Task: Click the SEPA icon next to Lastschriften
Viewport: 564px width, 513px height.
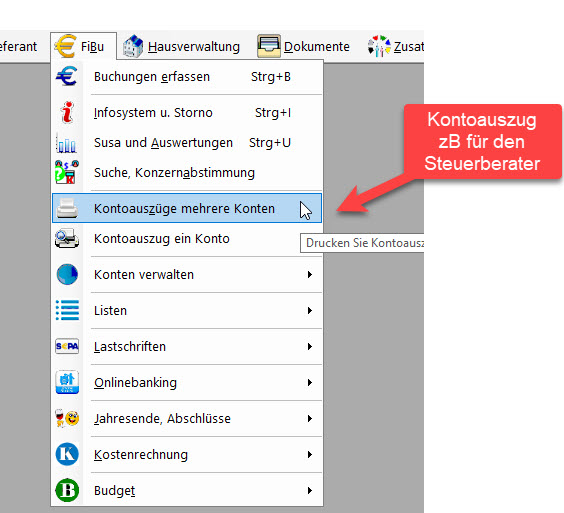Action: [x=67, y=346]
